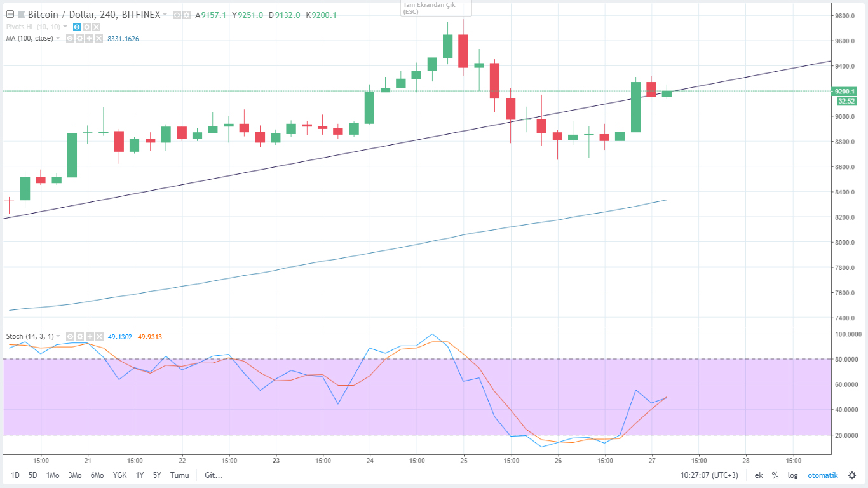Click the K9200.1 close price value

click(322, 15)
